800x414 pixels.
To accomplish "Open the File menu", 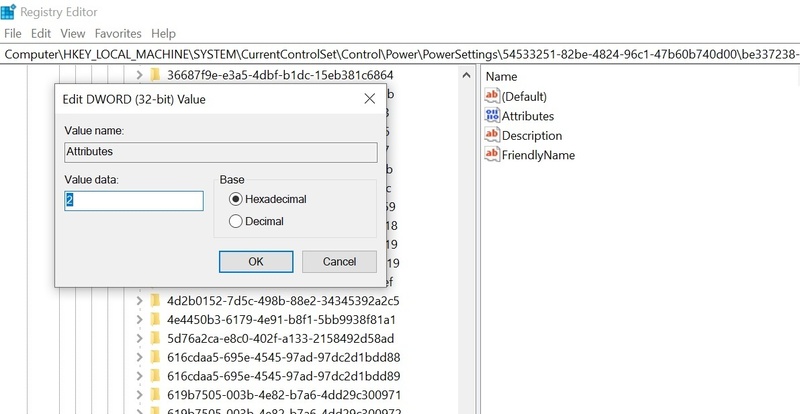I will point(13,34).
